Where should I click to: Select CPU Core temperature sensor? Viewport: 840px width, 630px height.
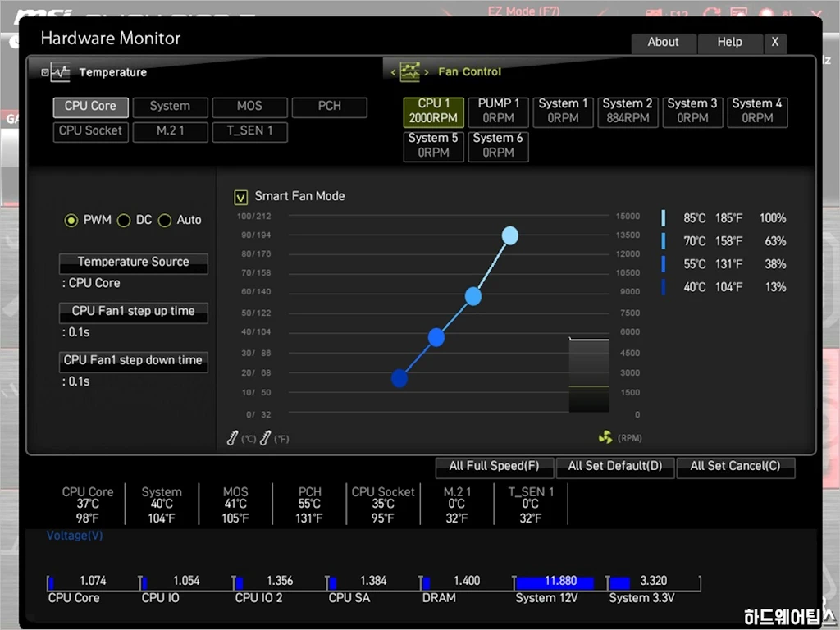[90, 107]
